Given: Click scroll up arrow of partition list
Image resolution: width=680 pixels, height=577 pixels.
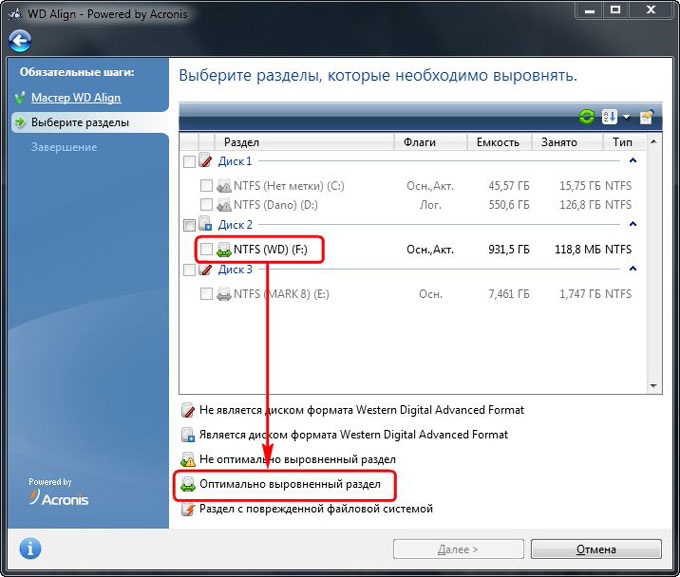Looking at the screenshot, I should click(x=654, y=141).
